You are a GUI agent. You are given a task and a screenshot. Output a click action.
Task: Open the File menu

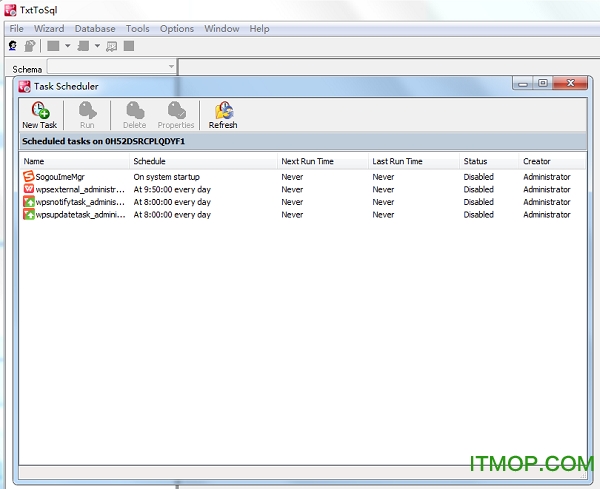coord(16,29)
